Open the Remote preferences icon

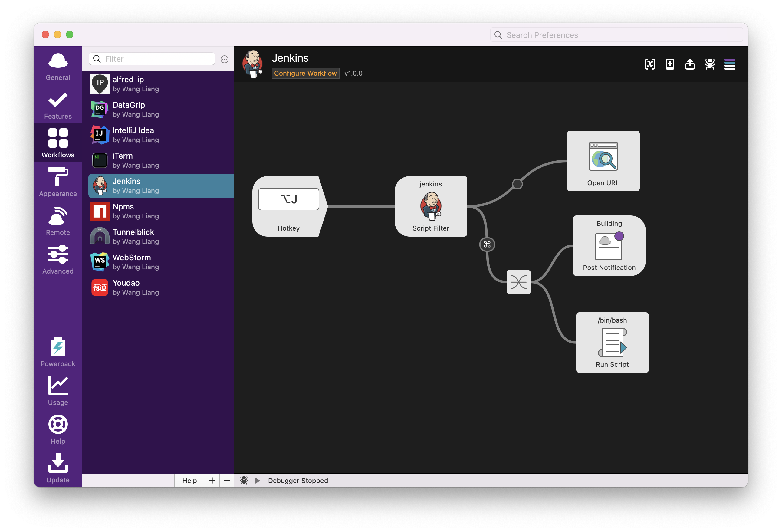point(58,221)
